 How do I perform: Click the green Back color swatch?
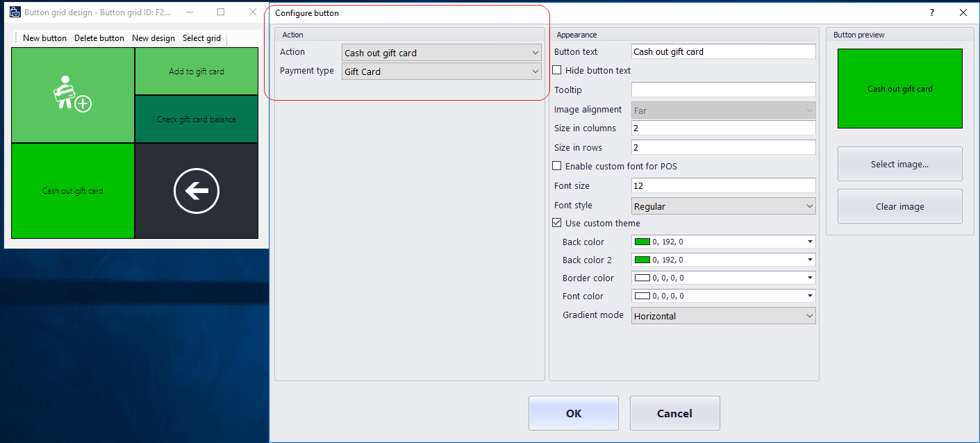pyautogui.click(x=642, y=242)
